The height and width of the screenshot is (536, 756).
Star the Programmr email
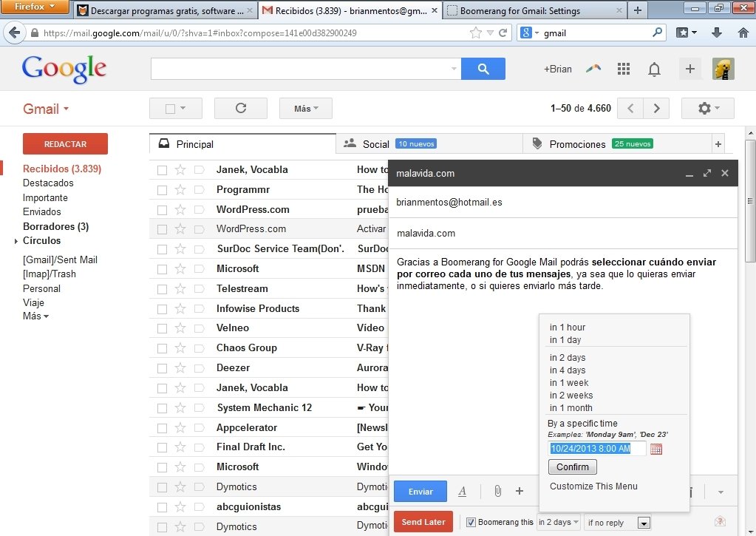pyautogui.click(x=180, y=189)
